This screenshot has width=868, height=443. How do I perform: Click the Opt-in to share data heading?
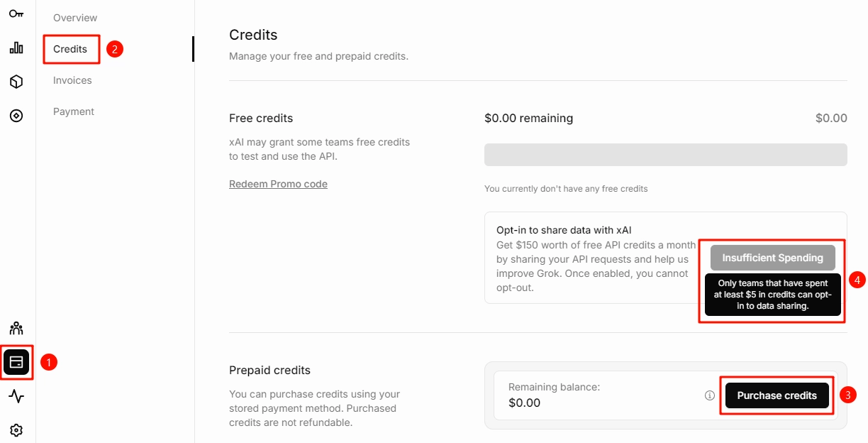(564, 230)
